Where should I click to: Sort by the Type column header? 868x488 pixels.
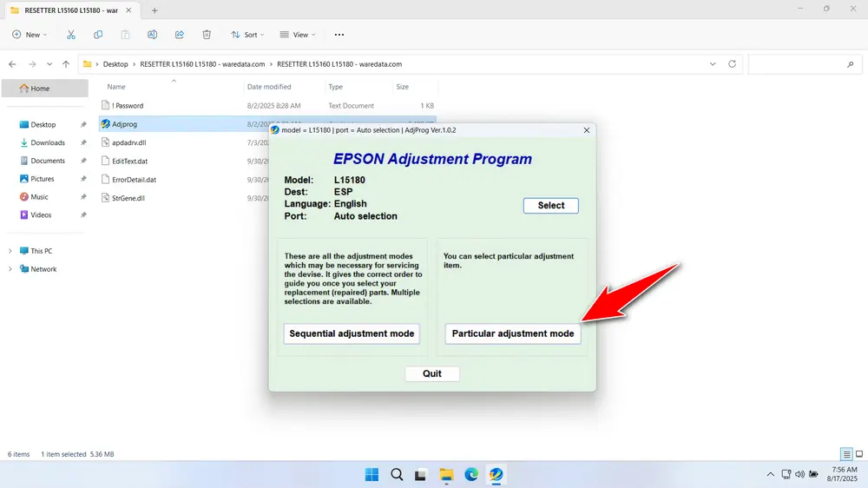[335, 87]
